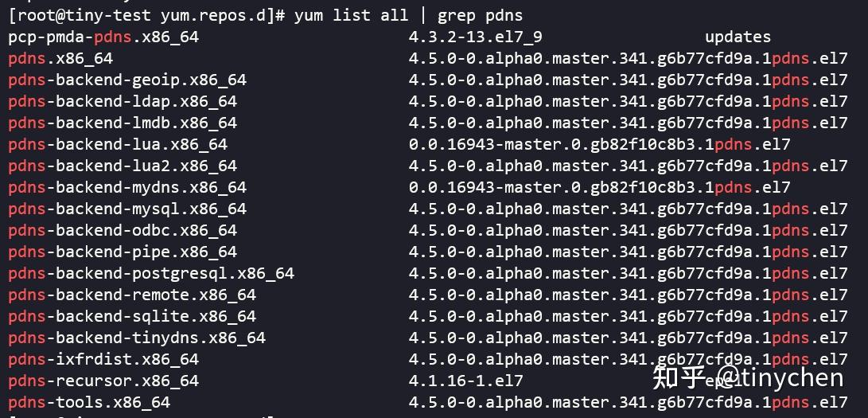Viewport: 868px width, 418px height.
Task: Click the "updates" repository name
Action: point(738,37)
